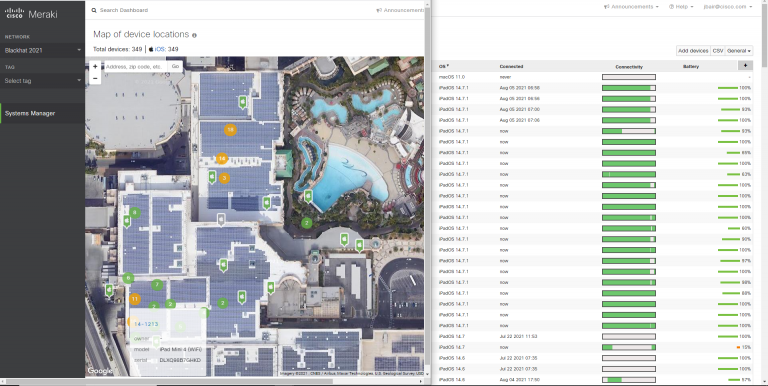
Task: Open the Select tag dropdown
Action: 43,81
